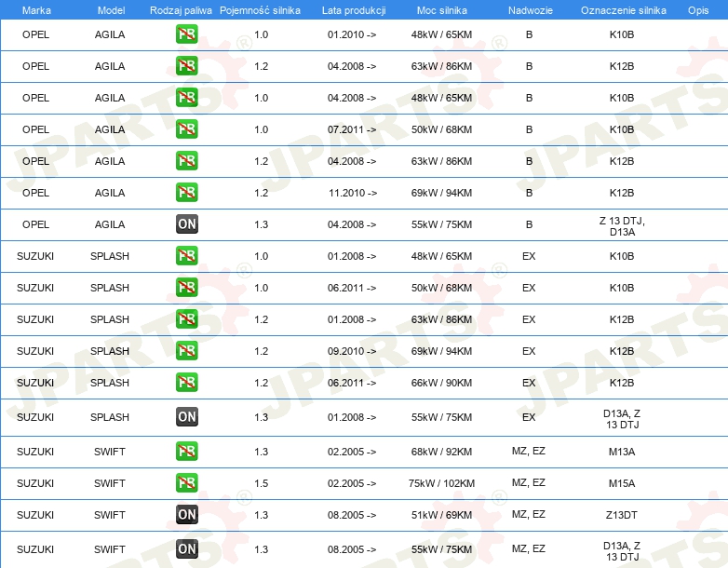Click the petrol icon in the Agila 1.0 04.2008 row

[x=186, y=98]
